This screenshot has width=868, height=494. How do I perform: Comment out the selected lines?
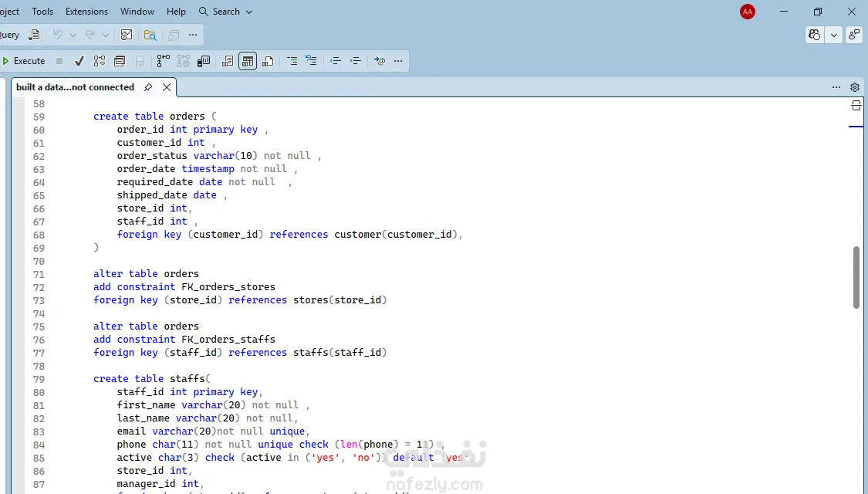[292, 61]
